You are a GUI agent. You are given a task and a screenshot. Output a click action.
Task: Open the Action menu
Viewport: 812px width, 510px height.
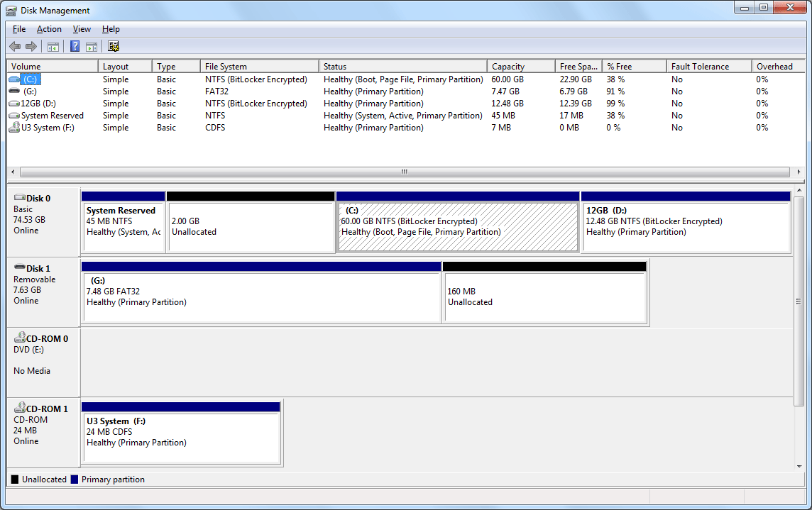tap(49, 29)
